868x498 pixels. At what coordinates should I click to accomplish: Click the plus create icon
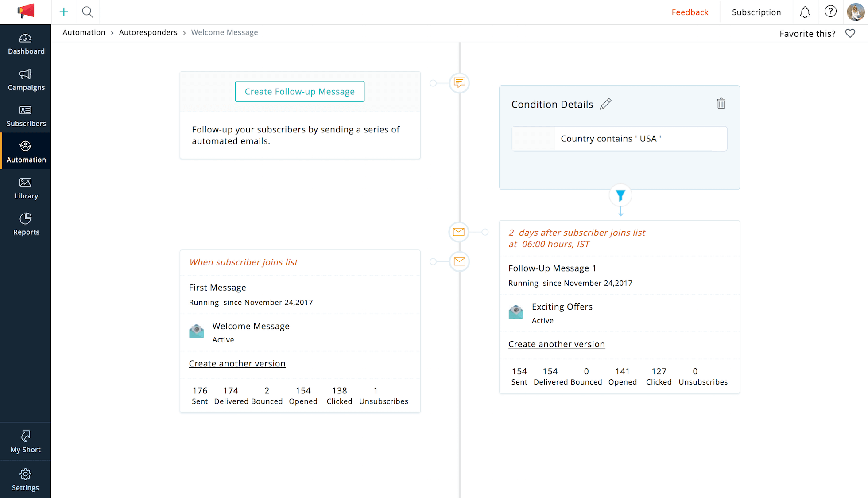[64, 12]
